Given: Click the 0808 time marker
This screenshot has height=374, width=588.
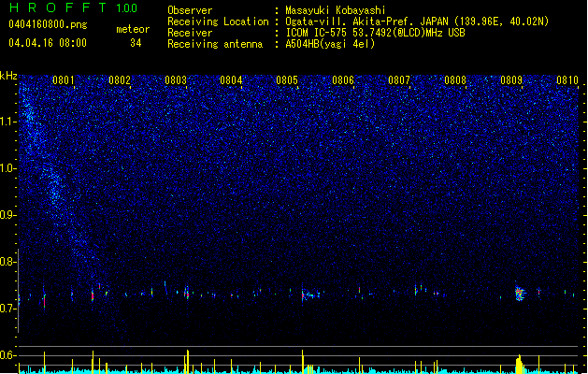Looking at the screenshot, I should click(455, 79).
